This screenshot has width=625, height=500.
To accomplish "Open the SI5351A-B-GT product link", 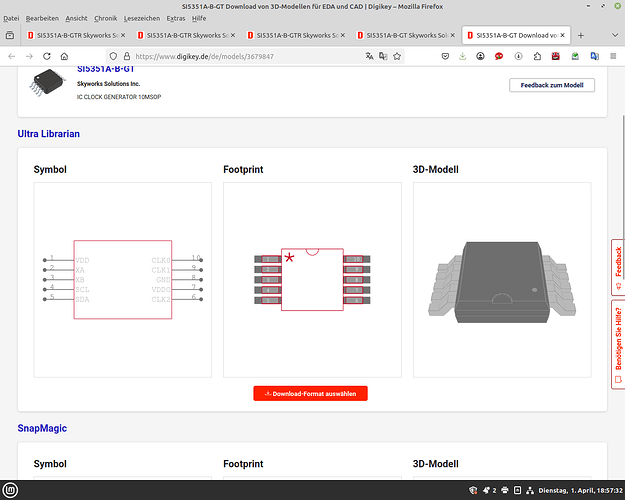I will click(x=105, y=69).
